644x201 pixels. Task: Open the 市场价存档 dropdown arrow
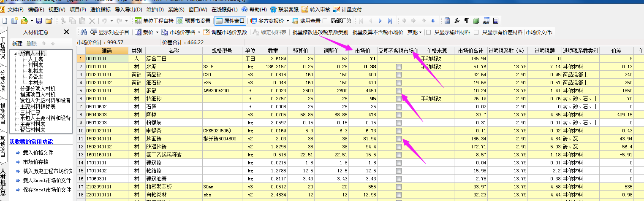(199, 32)
